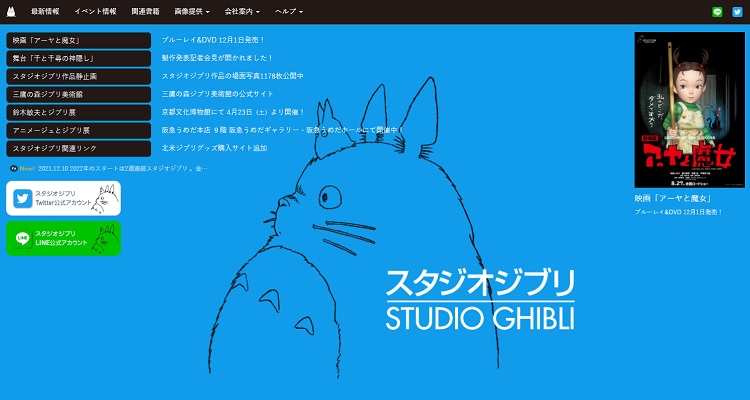Click ブルーレイ&DVD text under the poster
750x400 pixels.
tap(678, 212)
